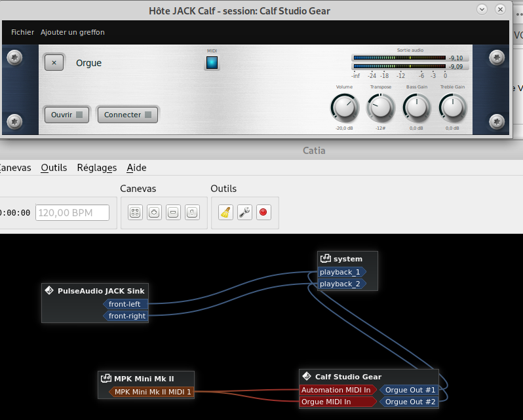Click the -12# transpose value
The image size is (523, 420).
(381, 128)
